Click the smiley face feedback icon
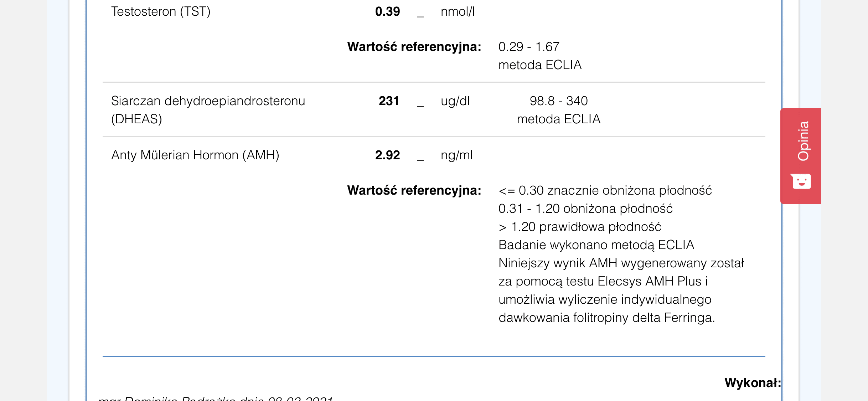This screenshot has height=401, width=868. 801,181
